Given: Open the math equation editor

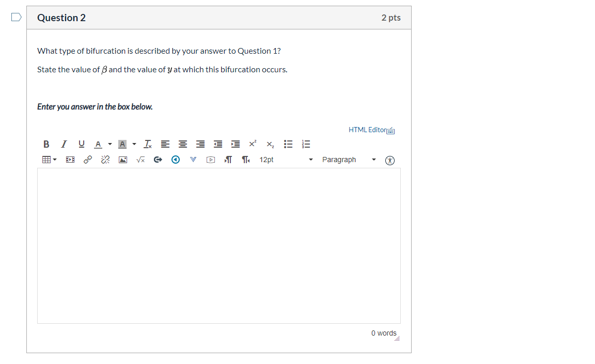Looking at the screenshot, I should pyautogui.click(x=140, y=160).
